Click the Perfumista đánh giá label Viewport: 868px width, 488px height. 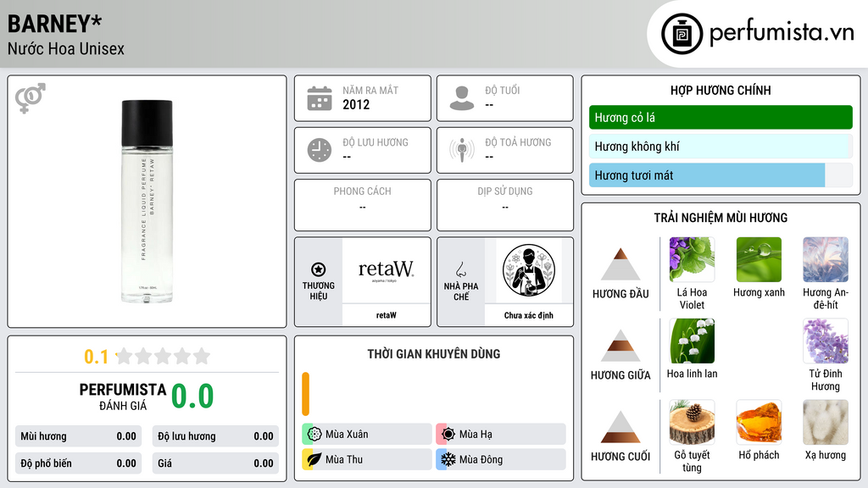123,396
